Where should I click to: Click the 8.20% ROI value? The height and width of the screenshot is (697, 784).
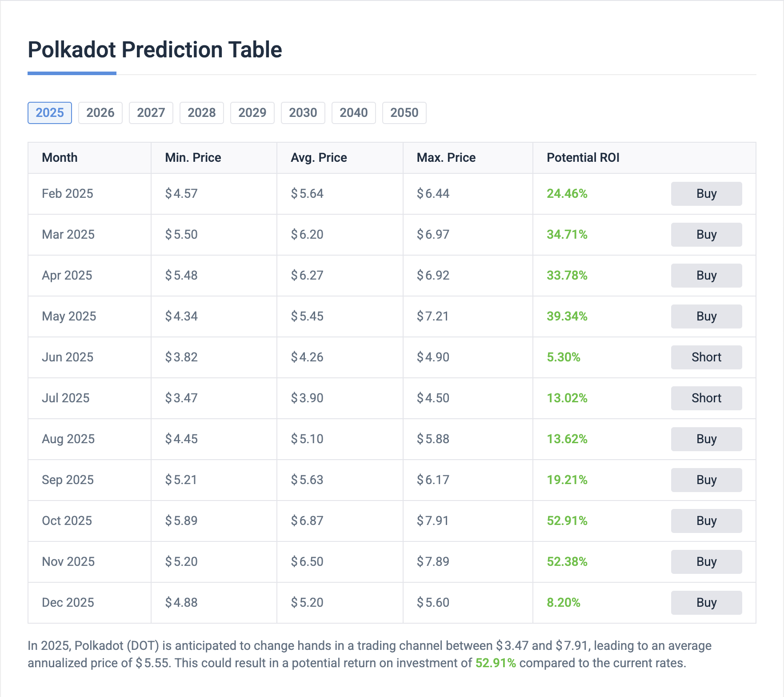564,603
